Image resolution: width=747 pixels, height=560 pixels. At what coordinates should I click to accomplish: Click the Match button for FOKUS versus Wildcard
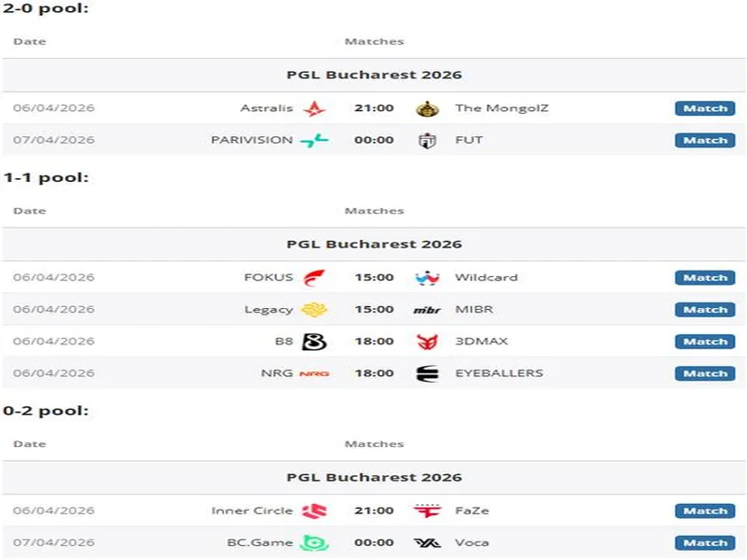(x=705, y=277)
